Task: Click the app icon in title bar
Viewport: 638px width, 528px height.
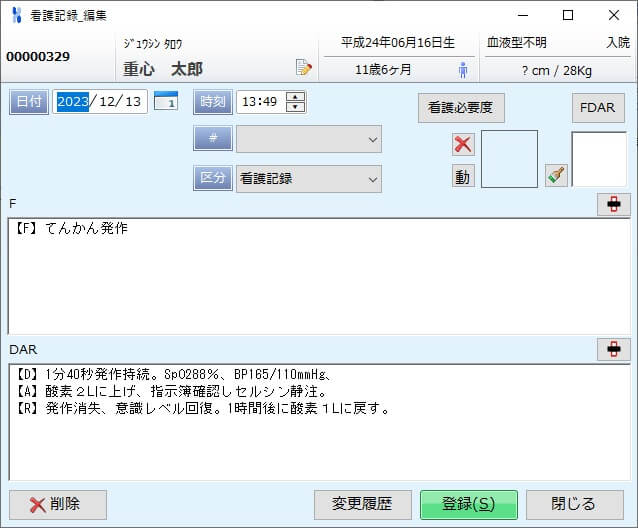Action: click(x=16, y=15)
